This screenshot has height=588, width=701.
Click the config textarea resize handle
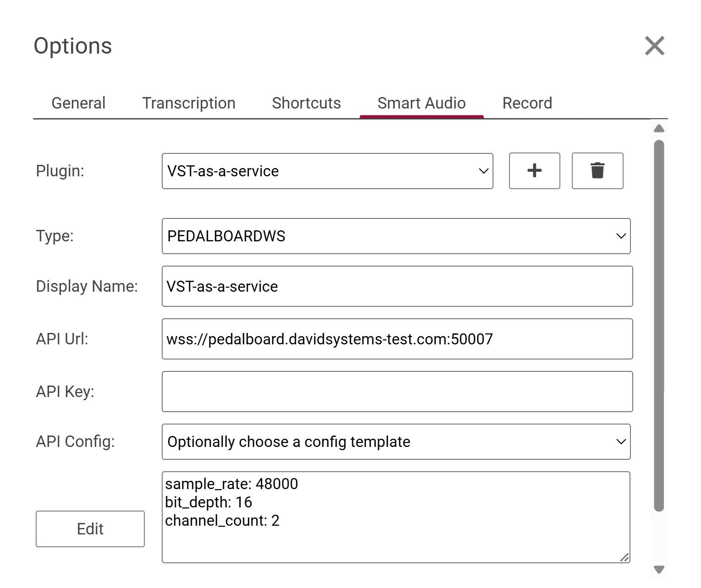click(x=624, y=557)
